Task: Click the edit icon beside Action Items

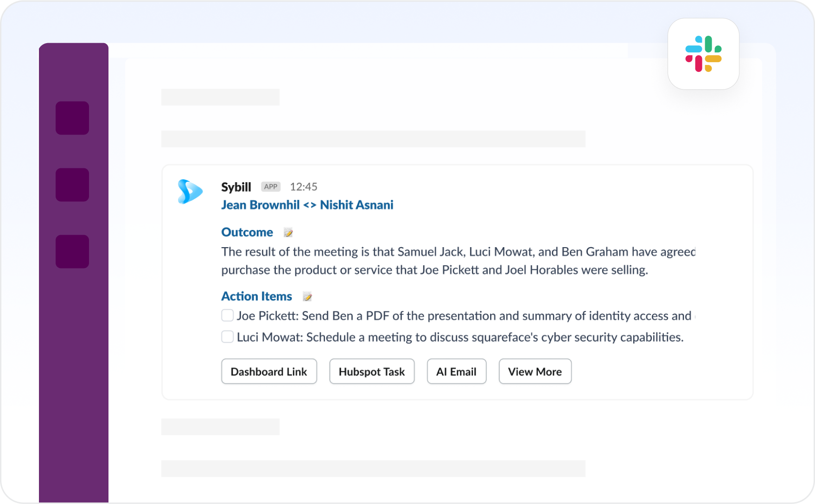Action: pyautogui.click(x=307, y=296)
